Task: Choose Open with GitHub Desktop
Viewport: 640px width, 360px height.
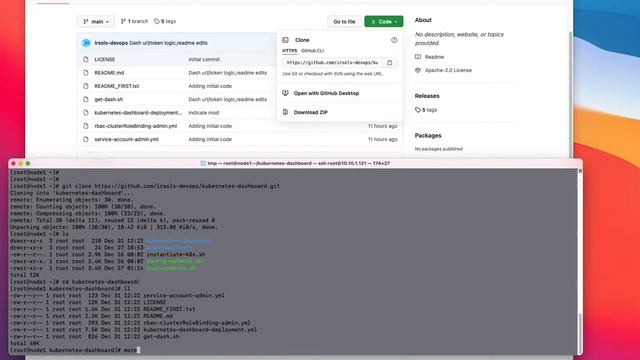Action: [x=326, y=93]
